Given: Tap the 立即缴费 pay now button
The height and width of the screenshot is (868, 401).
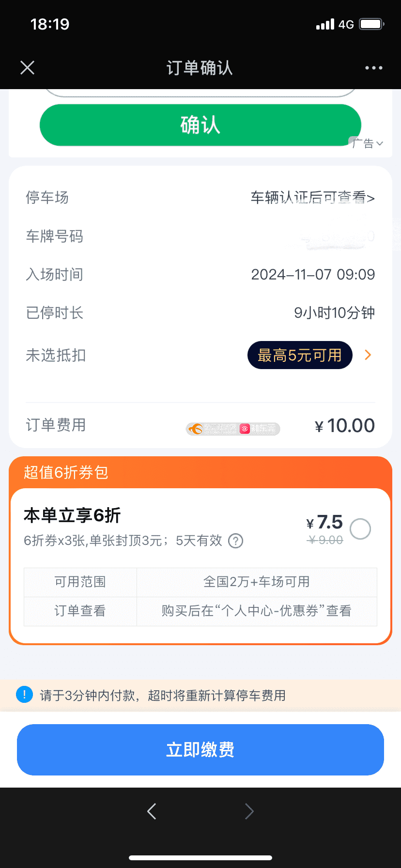Looking at the screenshot, I should pyautogui.click(x=200, y=749).
